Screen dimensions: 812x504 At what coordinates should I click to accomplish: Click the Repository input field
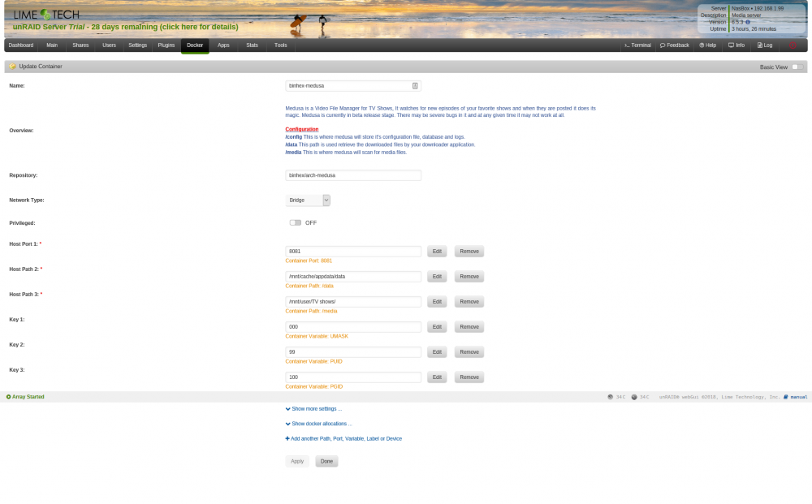point(353,175)
